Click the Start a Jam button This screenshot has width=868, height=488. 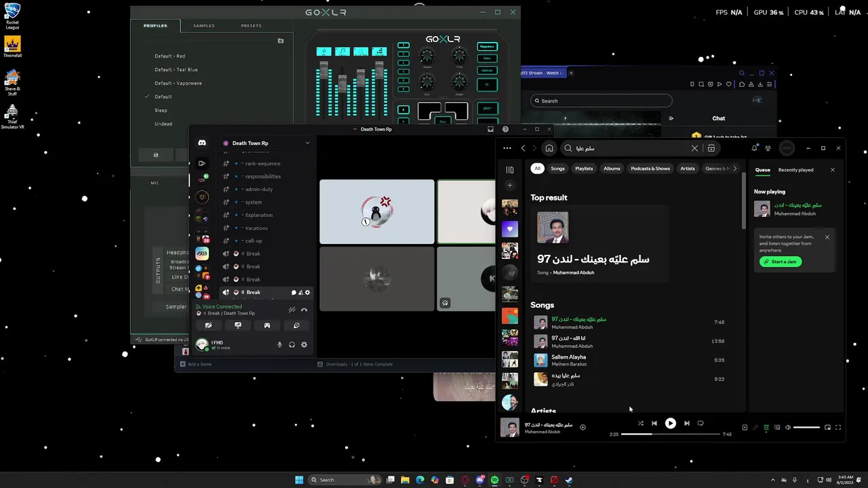coord(781,262)
